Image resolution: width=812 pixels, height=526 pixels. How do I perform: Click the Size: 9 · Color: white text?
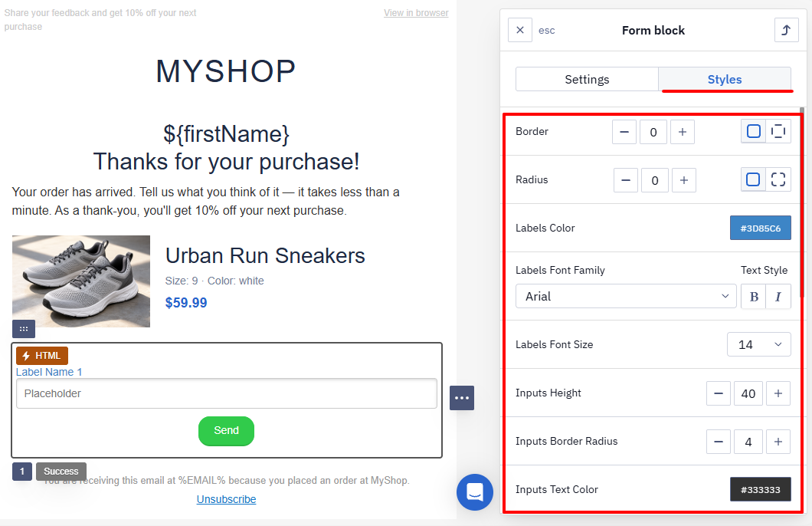click(214, 281)
